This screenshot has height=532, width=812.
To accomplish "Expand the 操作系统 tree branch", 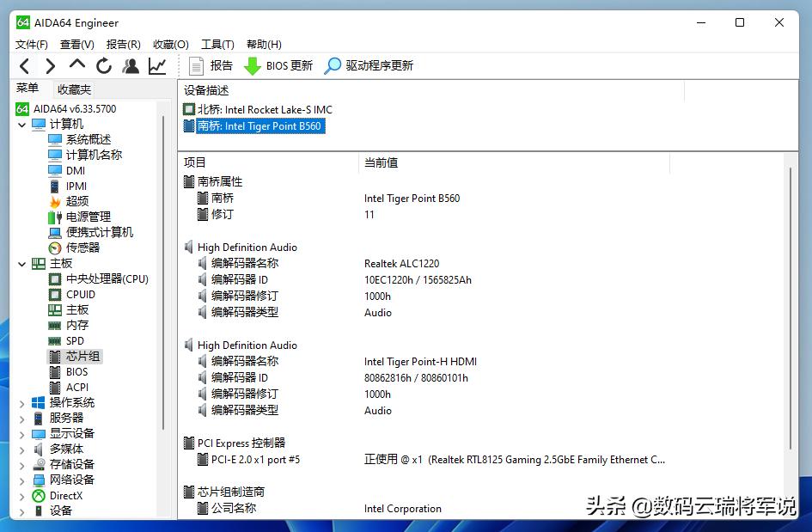I will (x=21, y=402).
